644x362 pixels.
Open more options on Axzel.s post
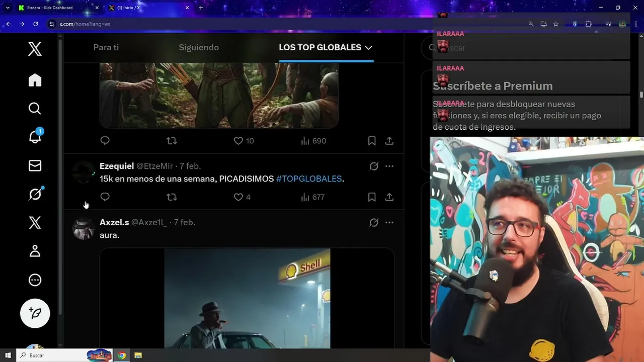tap(389, 222)
